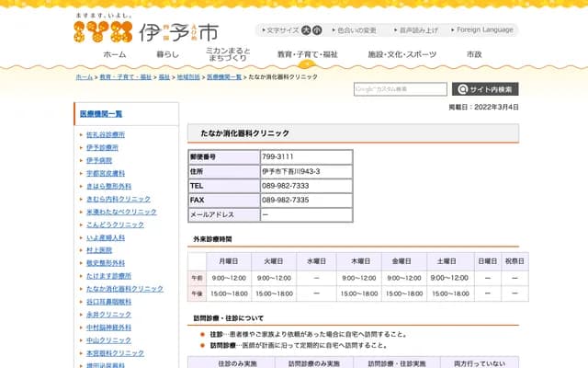Screen dimensions: 588x368
Task: Click the 水曜日 column header
Action: [x=316, y=261]
